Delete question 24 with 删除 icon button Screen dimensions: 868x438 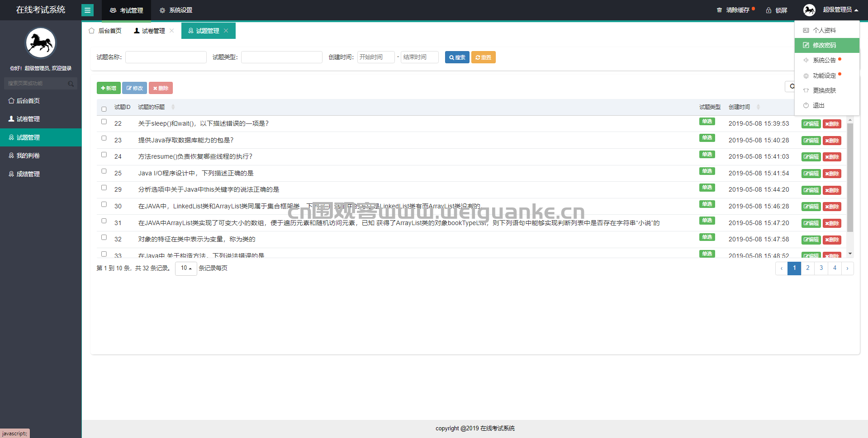click(832, 157)
